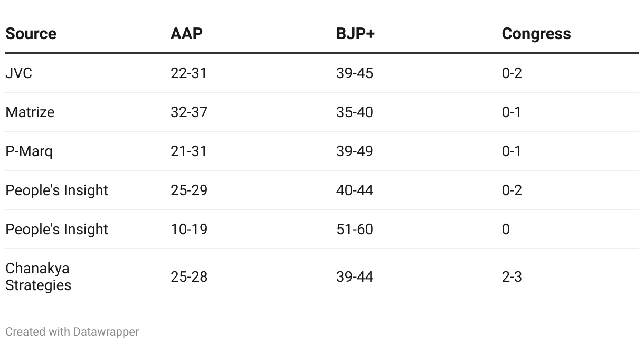Select the AAP value 10-19
Viewport: 644px width, 344px height.
point(189,229)
